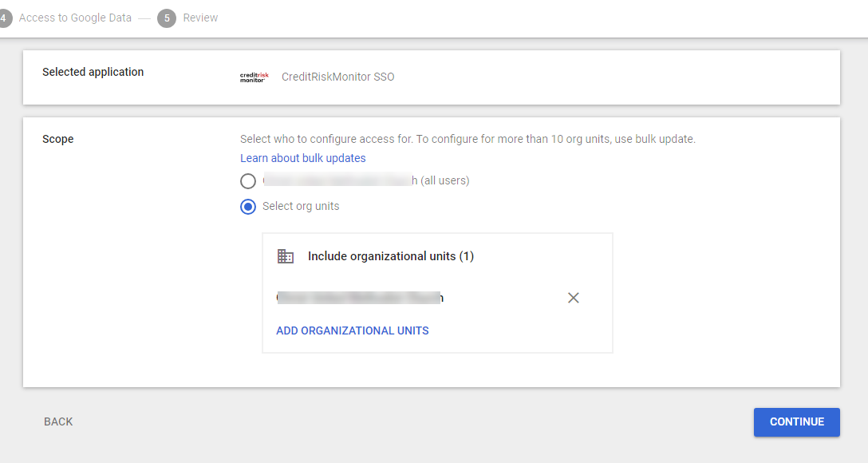Click the Selected application label
This screenshot has width=868, height=463.
93,72
